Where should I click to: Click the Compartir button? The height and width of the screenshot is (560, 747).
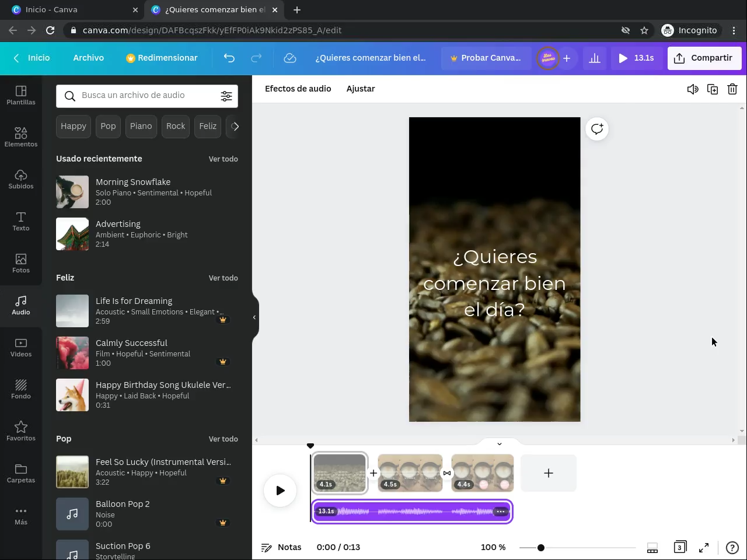click(704, 58)
